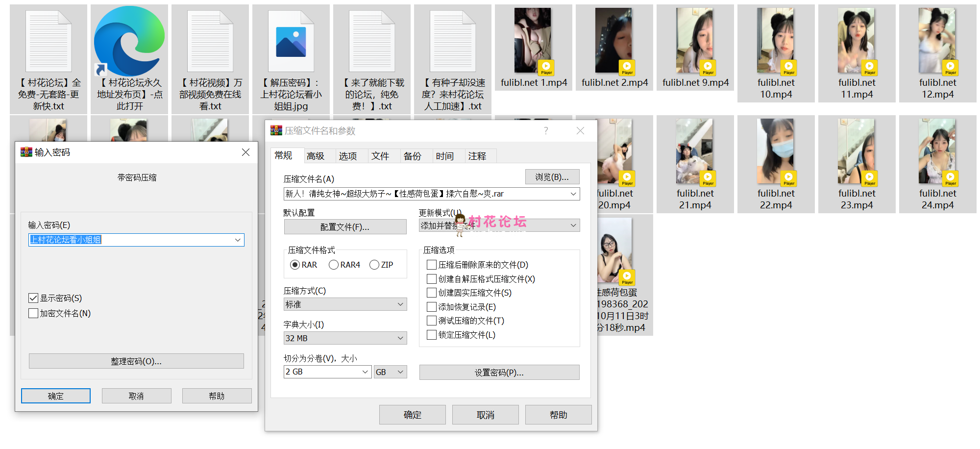980x449 pixels.
Task: Select the 全免费-无套路-更新快.txt file icon
Action: [x=49, y=42]
